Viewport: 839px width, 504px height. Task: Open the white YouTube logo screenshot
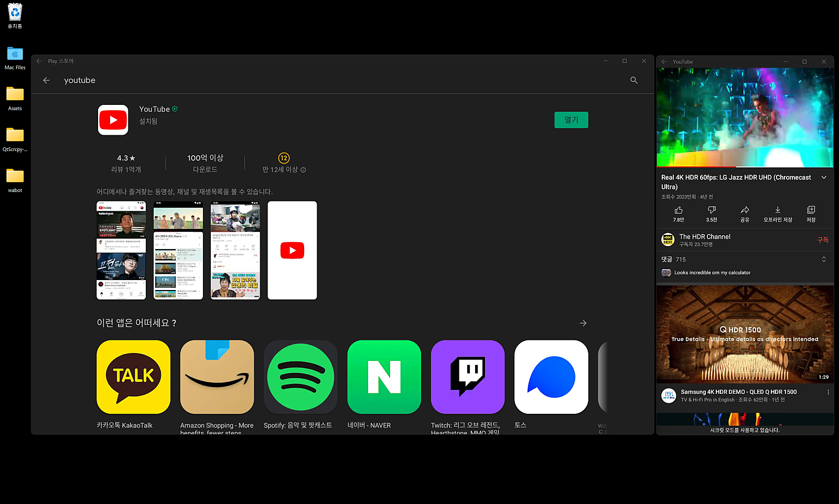(292, 250)
